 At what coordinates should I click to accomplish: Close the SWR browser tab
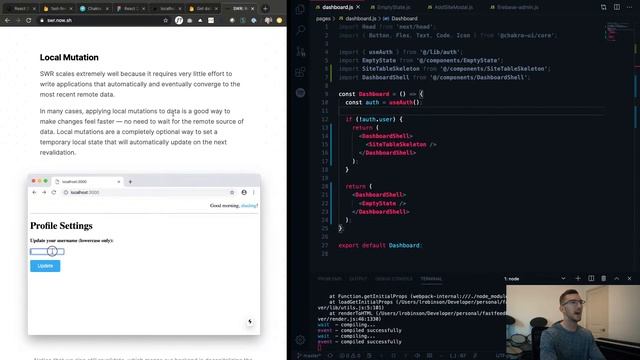pos(253,8)
